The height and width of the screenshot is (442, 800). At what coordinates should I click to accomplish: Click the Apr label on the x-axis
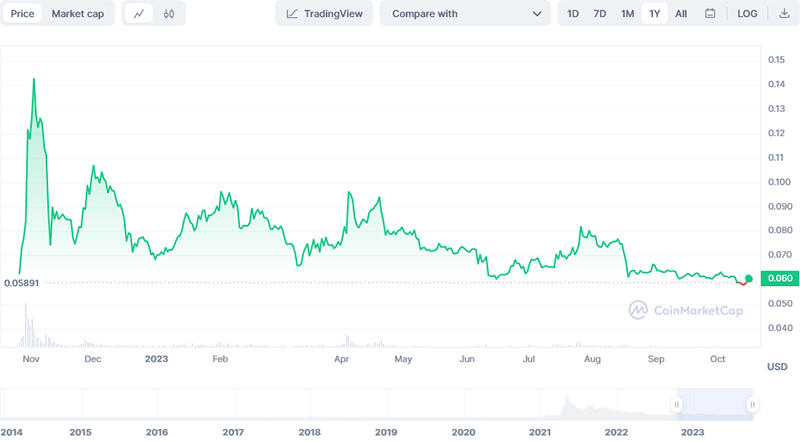pyautogui.click(x=341, y=359)
